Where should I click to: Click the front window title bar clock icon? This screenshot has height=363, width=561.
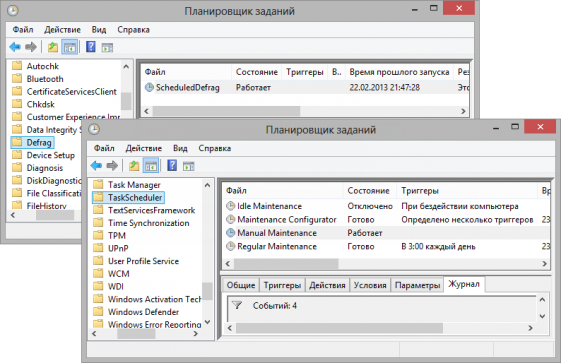tap(94, 129)
